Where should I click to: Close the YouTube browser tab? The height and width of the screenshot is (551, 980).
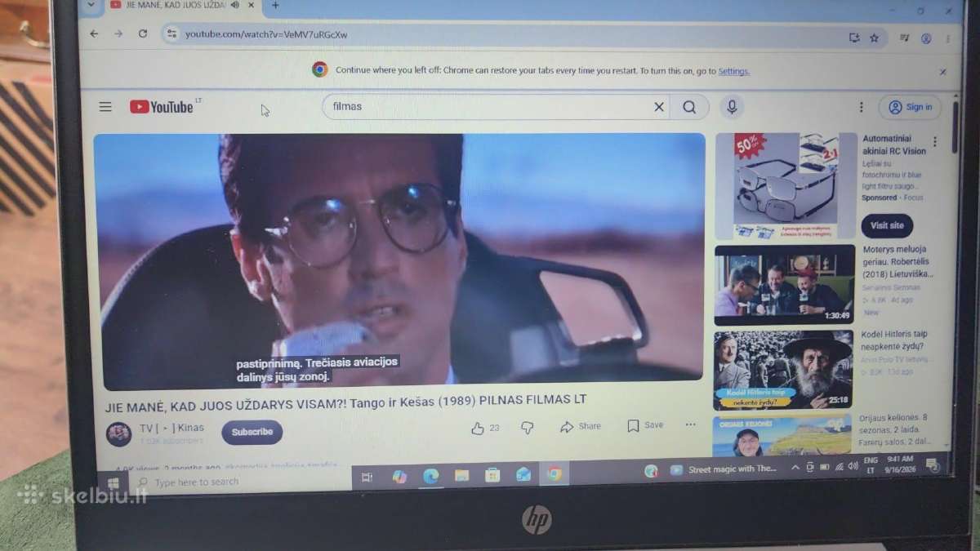(251, 5)
